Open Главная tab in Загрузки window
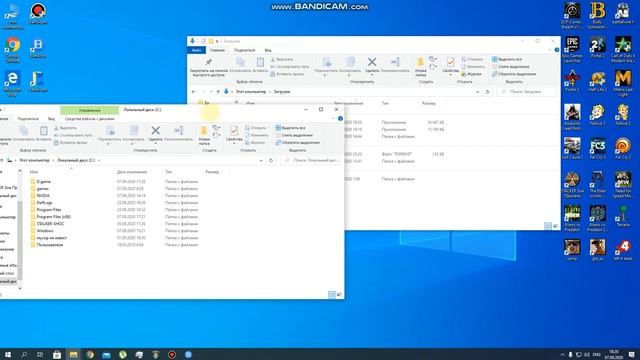 [x=217, y=50]
